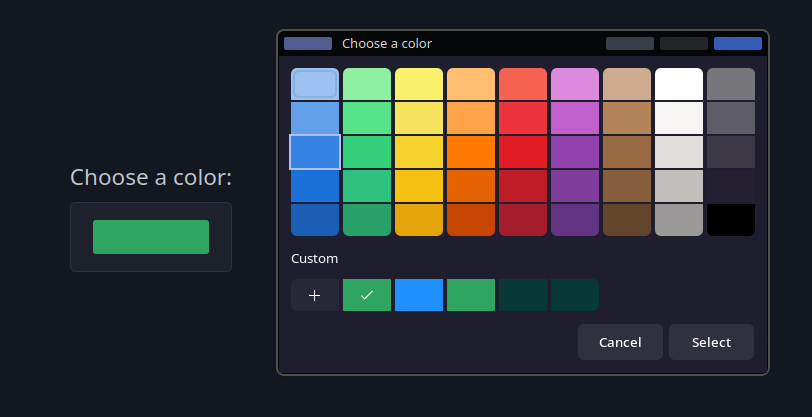
Task: Pick the bright blue custom color swatch
Action: pos(419,295)
